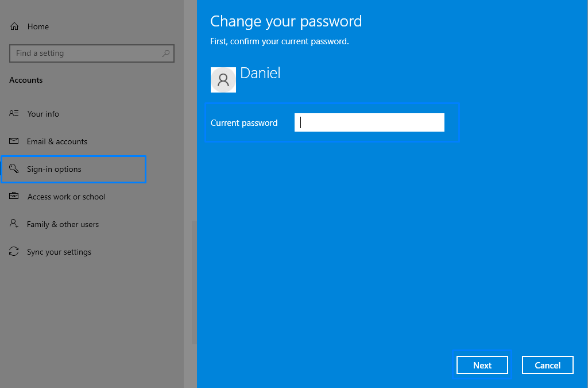Open the Your info page
Screen dimensions: 588x388
pos(43,114)
